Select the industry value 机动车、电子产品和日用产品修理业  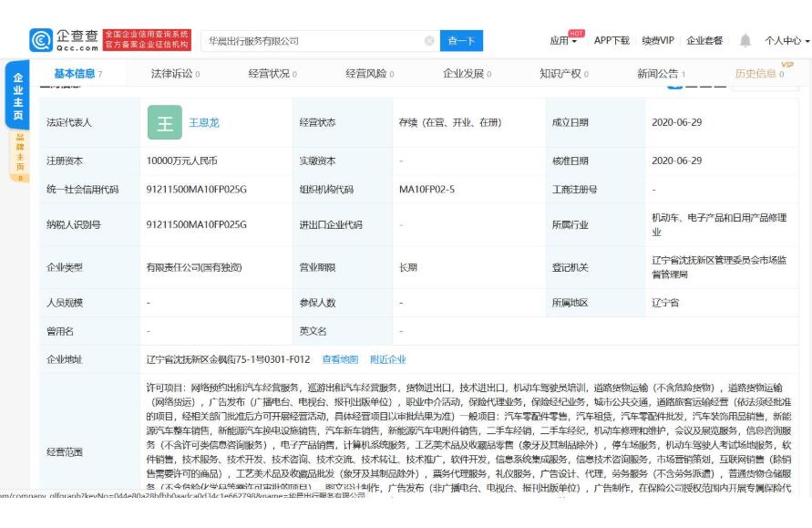(x=719, y=225)
